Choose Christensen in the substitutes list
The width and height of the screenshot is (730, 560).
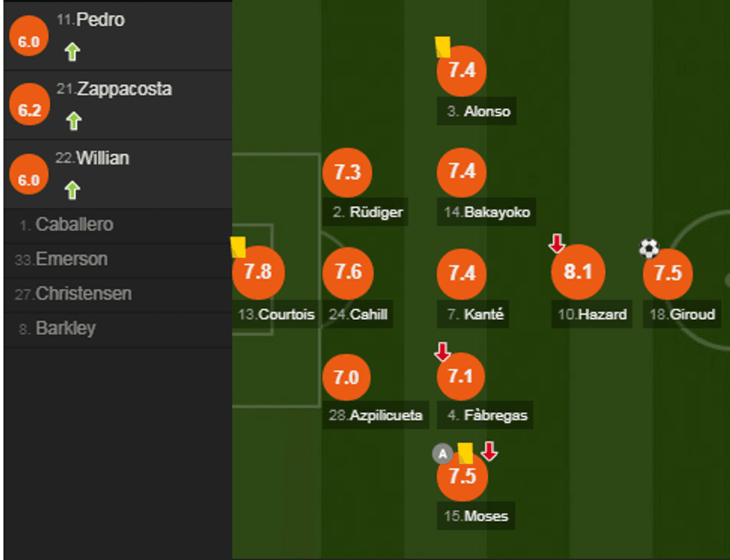pos(83,293)
